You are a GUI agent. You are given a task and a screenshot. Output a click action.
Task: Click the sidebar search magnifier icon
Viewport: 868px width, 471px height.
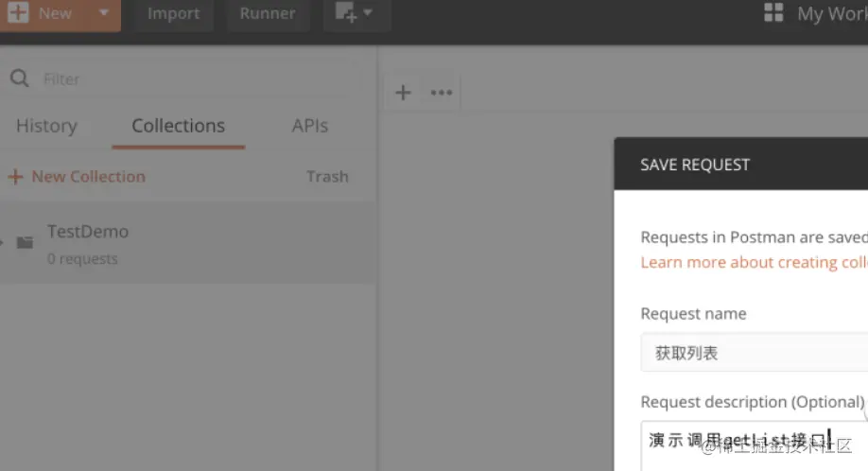pyautogui.click(x=19, y=78)
